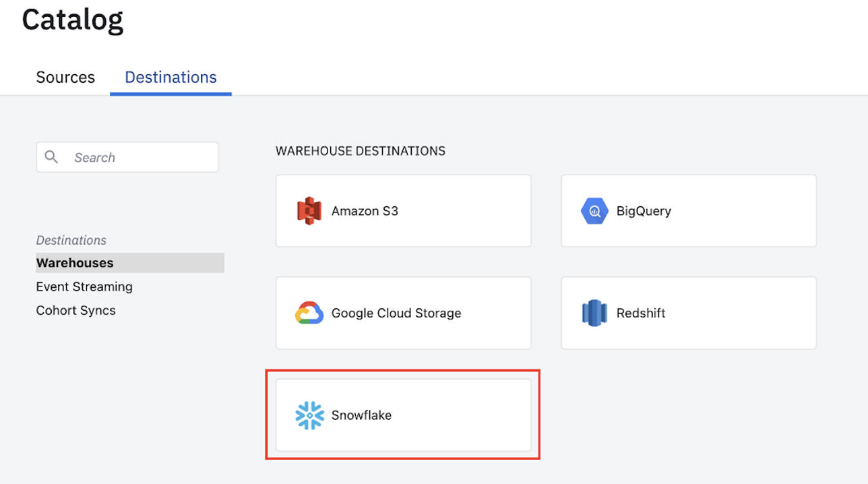
Task: Show Cohort Syncs destinations
Action: coord(75,310)
